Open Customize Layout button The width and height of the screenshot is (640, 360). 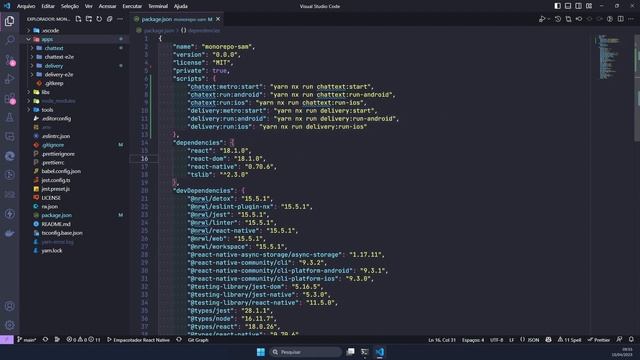[589, 6]
